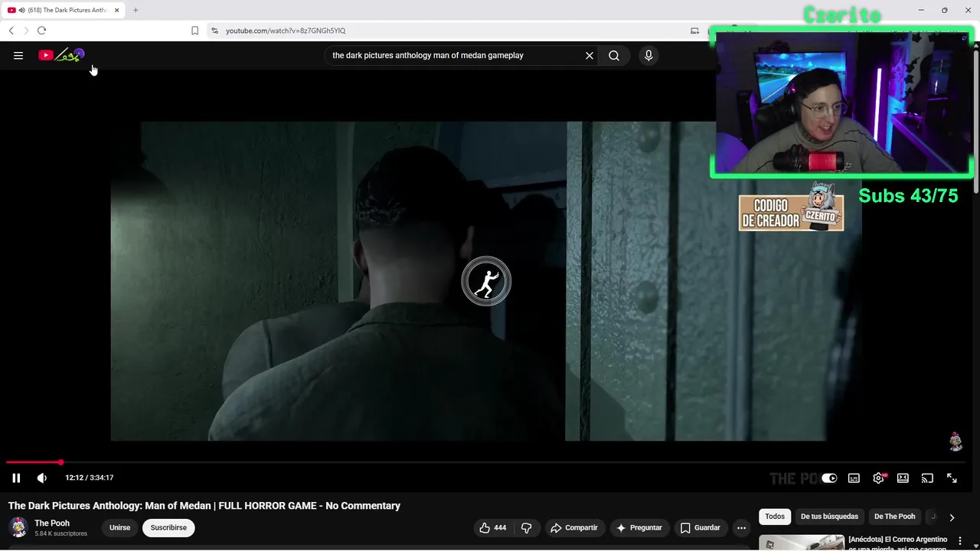Screen dimensions: 980x551
Task: Like the video with 444 likes
Action: [x=492, y=527]
